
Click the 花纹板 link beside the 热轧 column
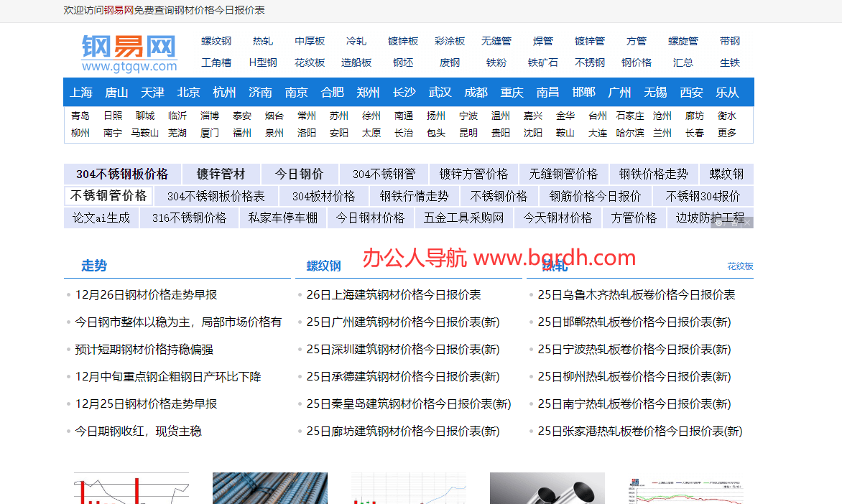coord(739,266)
